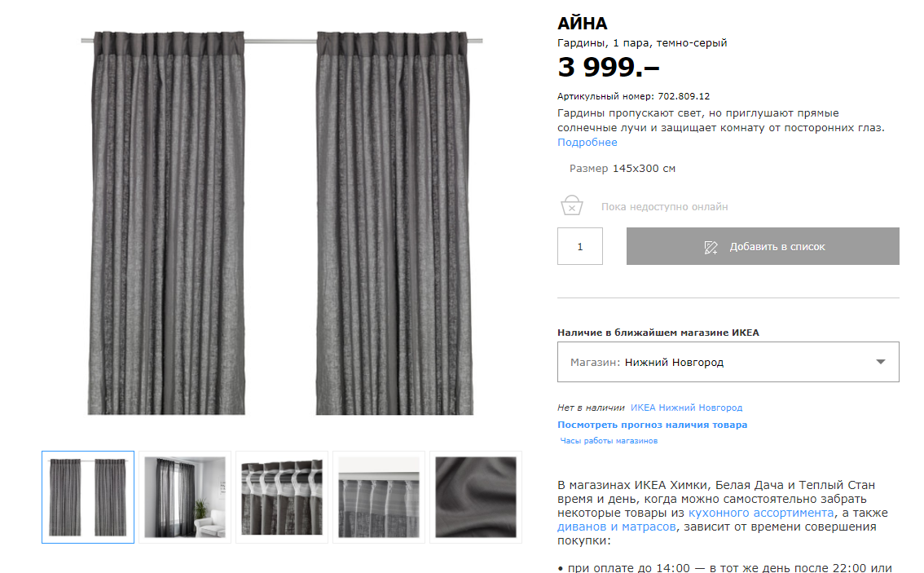Image resolution: width=924 pixels, height=573 pixels.
Task: Select the thumbnail of curtains in a room
Action: tap(185, 497)
